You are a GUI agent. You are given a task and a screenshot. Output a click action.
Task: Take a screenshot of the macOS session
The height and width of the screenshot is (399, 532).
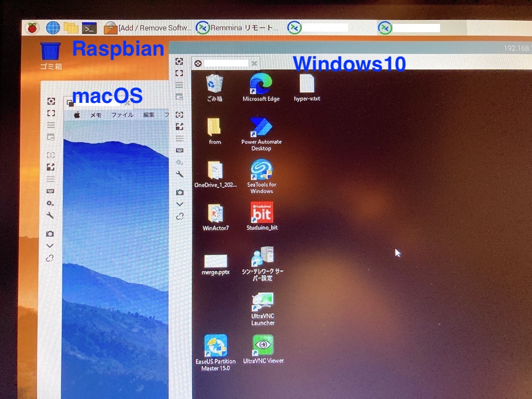50,233
